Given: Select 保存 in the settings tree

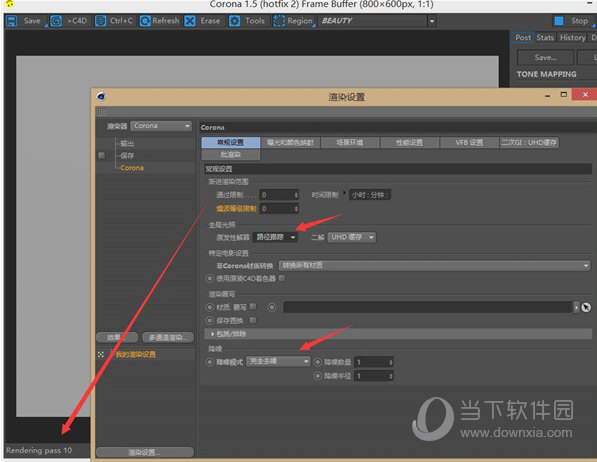Looking at the screenshot, I should coord(127,155).
